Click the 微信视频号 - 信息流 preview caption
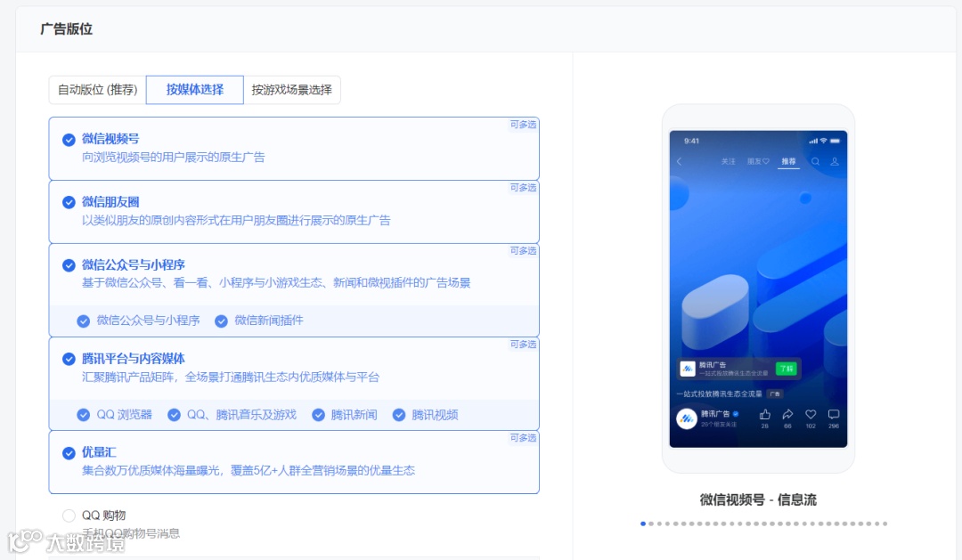The height and width of the screenshot is (560, 962). coord(758,499)
